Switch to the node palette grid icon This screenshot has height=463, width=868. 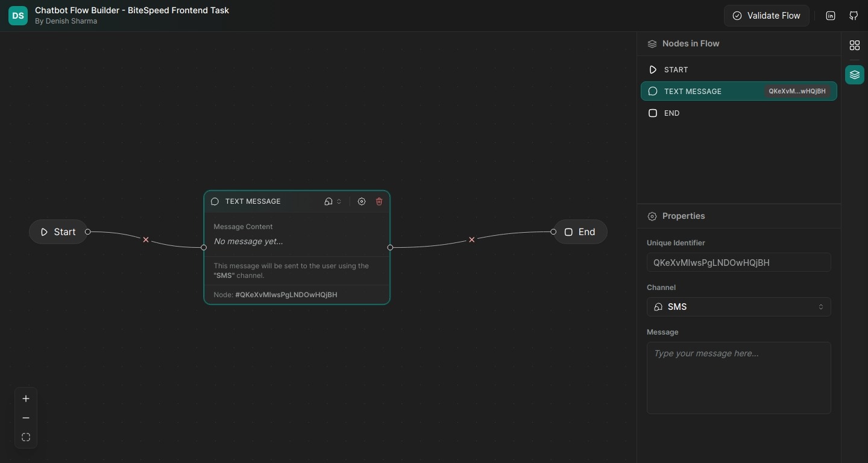point(855,45)
